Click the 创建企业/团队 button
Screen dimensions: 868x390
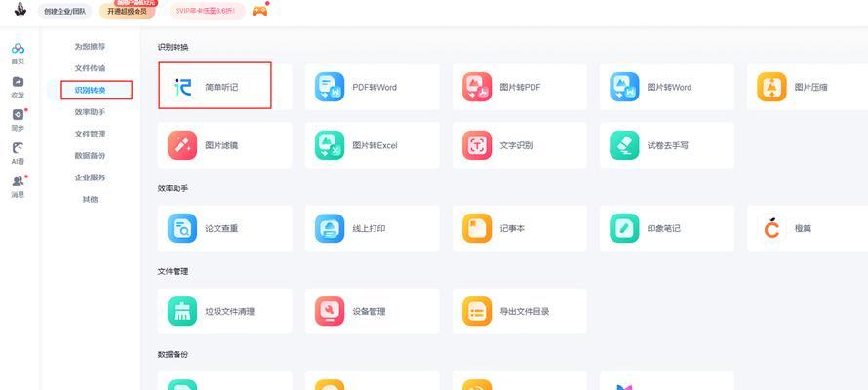click(64, 11)
